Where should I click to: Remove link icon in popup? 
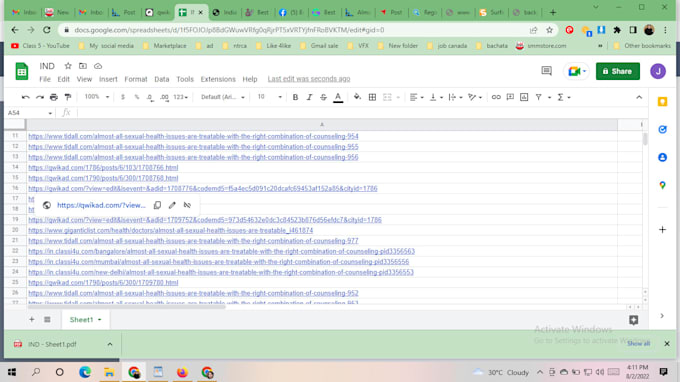[x=187, y=205]
